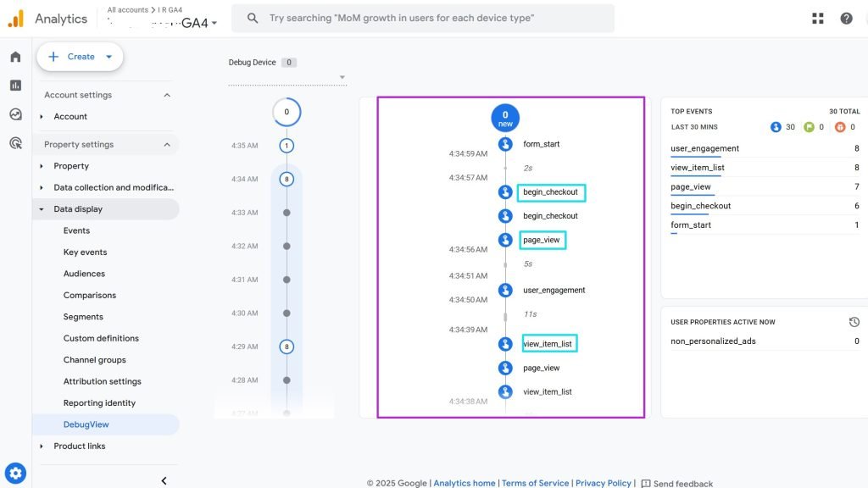Open the Explore icon in left rail
Image resolution: width=868 pixels, height=488 pixels.
15,114
